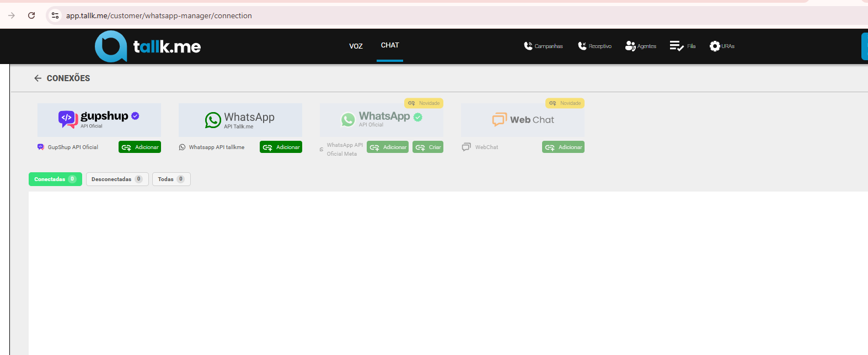The image size is (868, 355).
Task: Switch to the CHAT tab
Action: point(390,45)
